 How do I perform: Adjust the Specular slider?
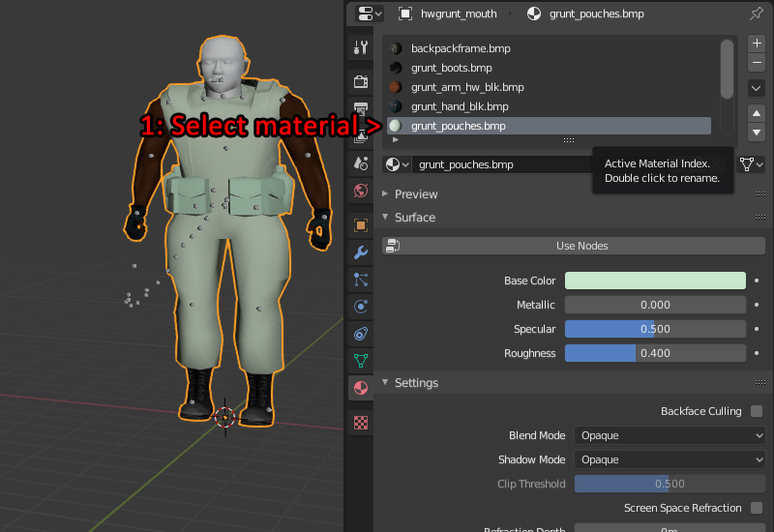(655, 329)
